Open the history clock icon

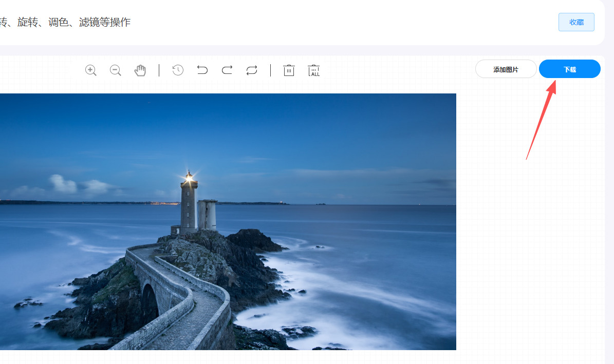click(x=178, y=70)
